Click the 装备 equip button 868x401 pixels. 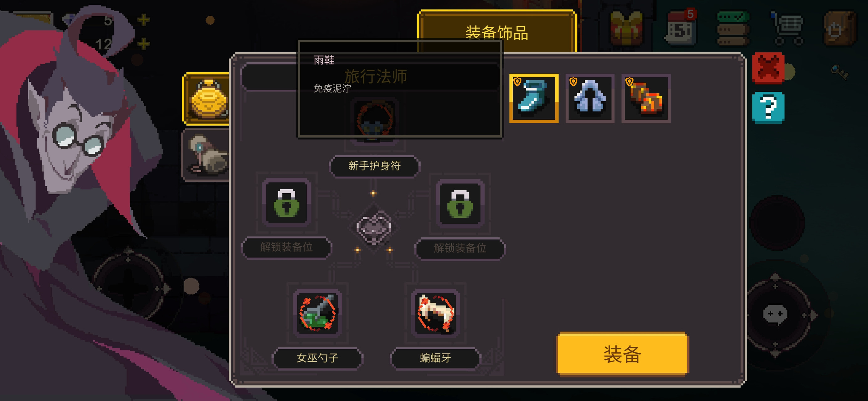[622, 354]
